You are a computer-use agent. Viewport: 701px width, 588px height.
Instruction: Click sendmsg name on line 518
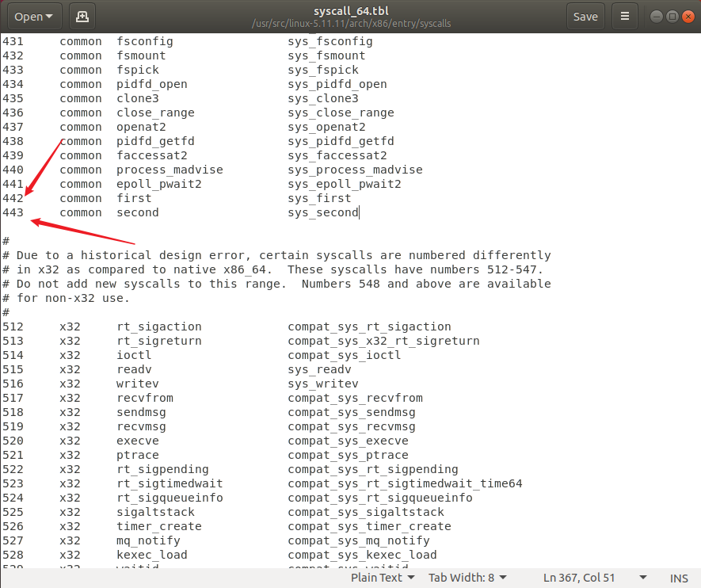pos(141,412)
